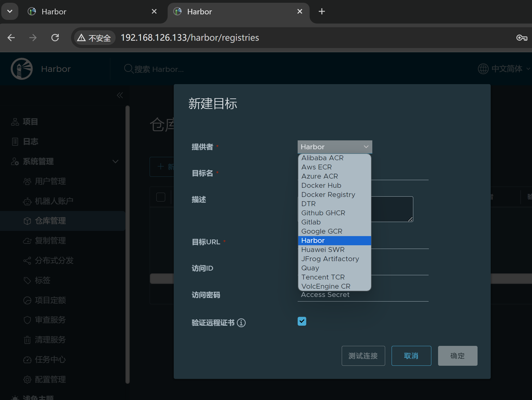Click the 测试连接 button
Viewport: 532px width, 400px height.
point(363,356)
